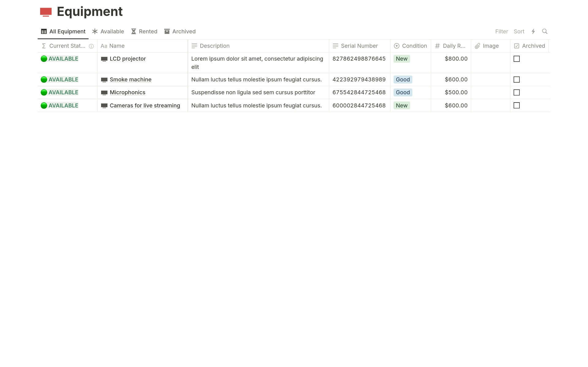Image resolution: width=588 pixels, height=367 pixels.
Task: Click the red Equipment page icon
Action: point(46,12)
